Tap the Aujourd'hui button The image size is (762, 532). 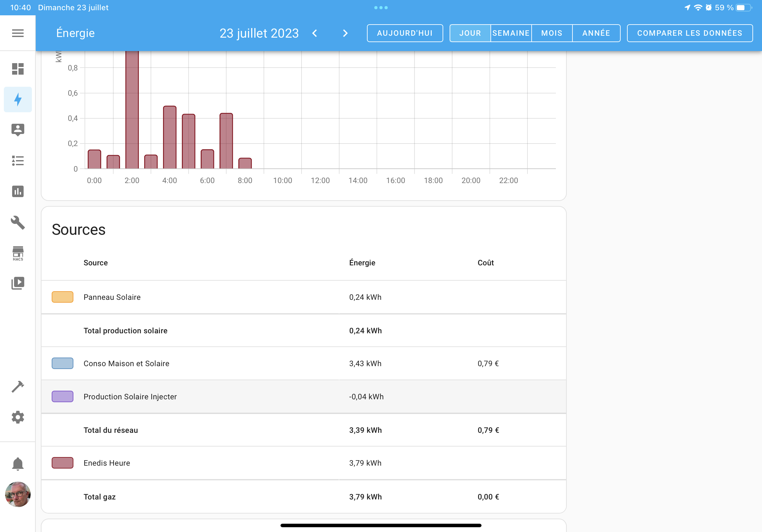(x=405, y=33)
